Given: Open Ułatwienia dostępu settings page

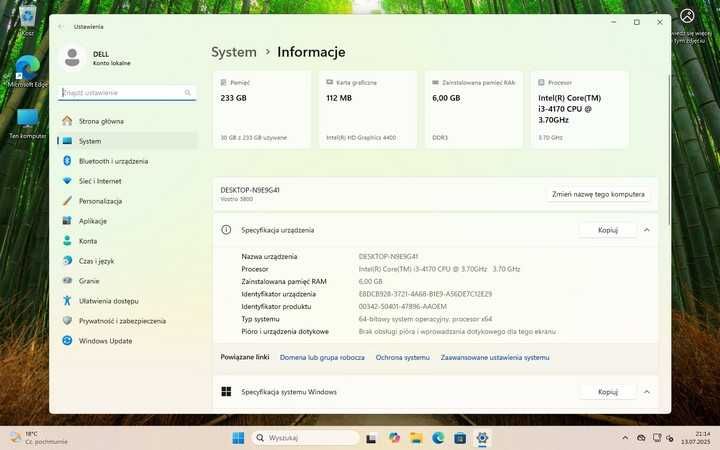Looking at the screenshot, I should click(x=127, y=301).
